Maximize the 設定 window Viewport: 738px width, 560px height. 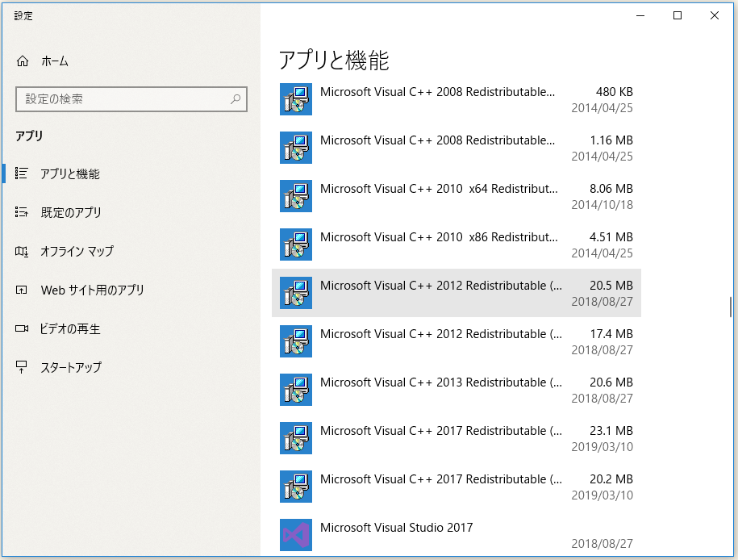coord(678,15)
